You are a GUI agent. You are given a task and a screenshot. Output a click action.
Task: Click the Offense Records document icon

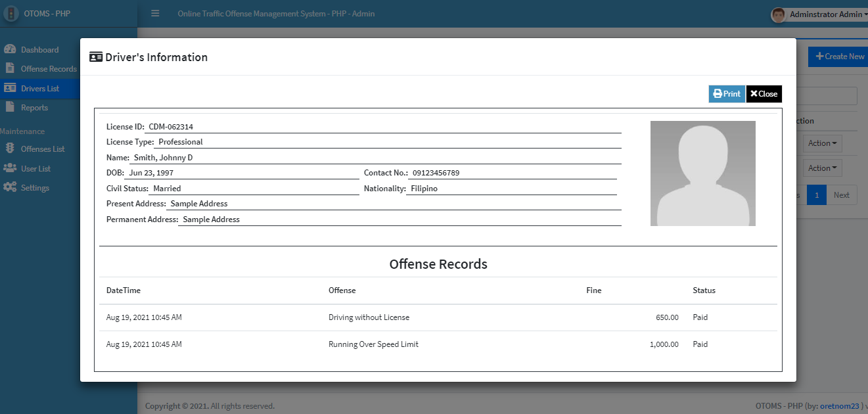[x=10, y=68]
